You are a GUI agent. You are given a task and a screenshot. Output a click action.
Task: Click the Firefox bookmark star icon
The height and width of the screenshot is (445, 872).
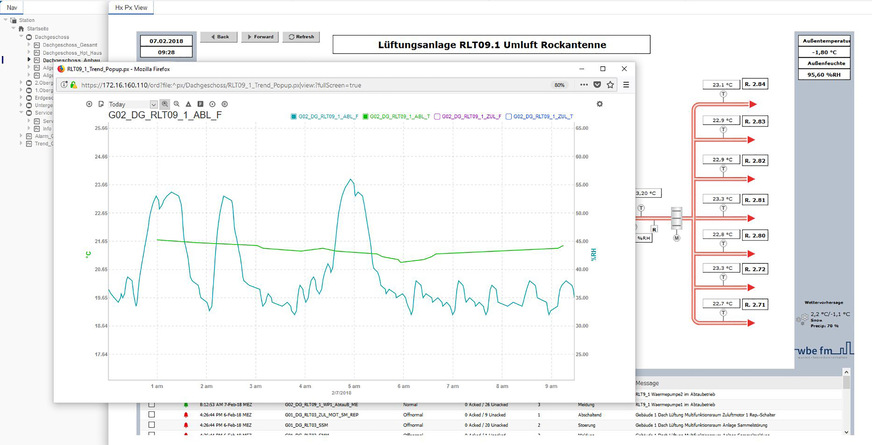point(612,85)
